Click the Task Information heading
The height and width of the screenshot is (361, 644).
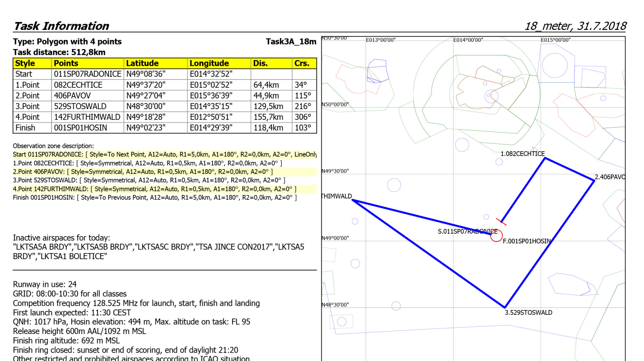[x=61, y=26]
